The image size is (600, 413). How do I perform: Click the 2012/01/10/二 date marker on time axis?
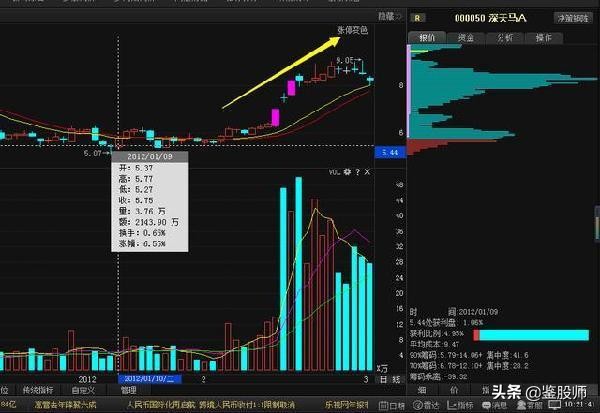coord(150,379)
